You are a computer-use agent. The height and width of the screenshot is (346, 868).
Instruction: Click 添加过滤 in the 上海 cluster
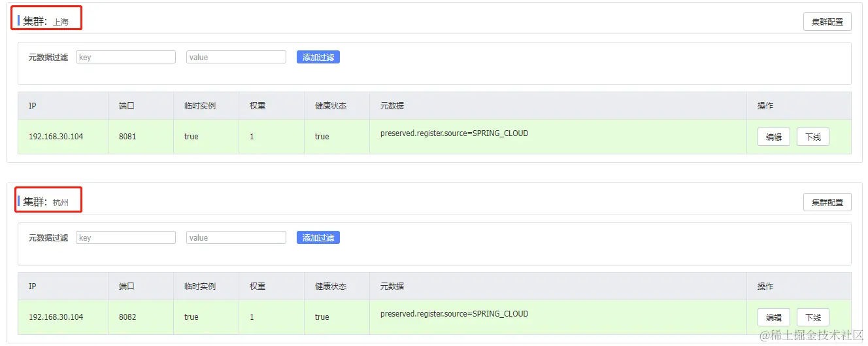click(318, 57)
